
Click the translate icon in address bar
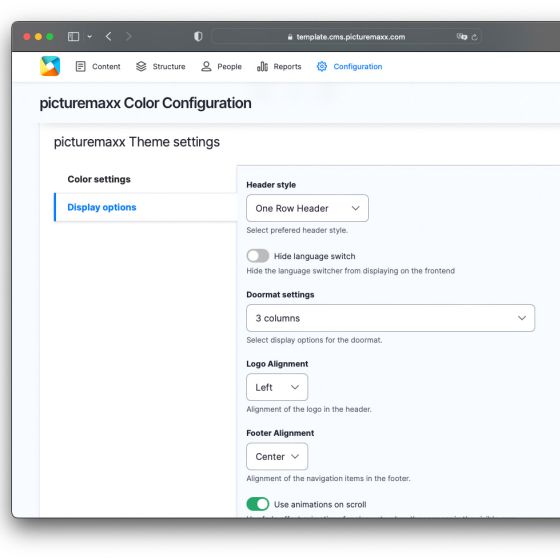click(x=461, y=37)
